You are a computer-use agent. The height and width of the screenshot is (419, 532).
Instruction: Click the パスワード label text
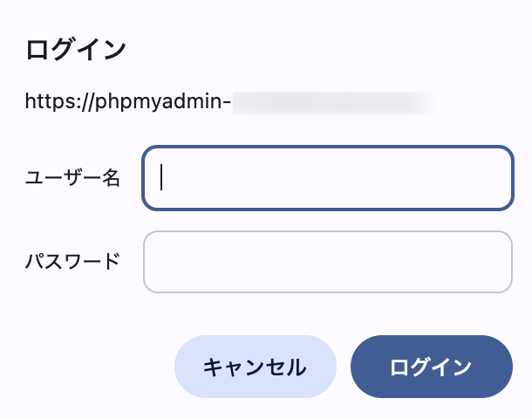point(72,261)
